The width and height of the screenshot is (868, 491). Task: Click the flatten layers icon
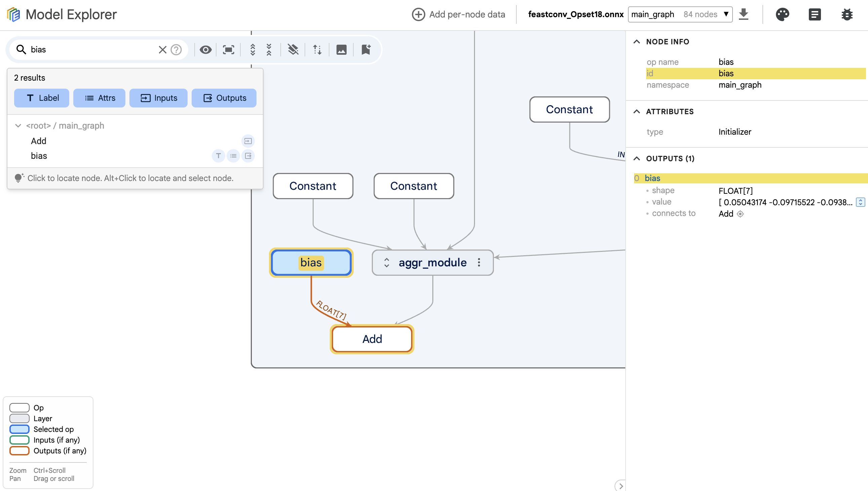pyautogui.click(x=293, y=50)
